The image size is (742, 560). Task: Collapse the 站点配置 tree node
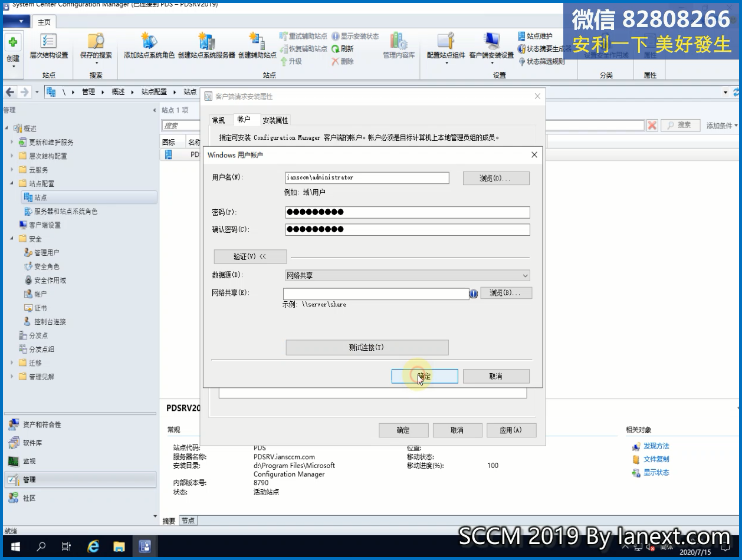click(12, 184)
